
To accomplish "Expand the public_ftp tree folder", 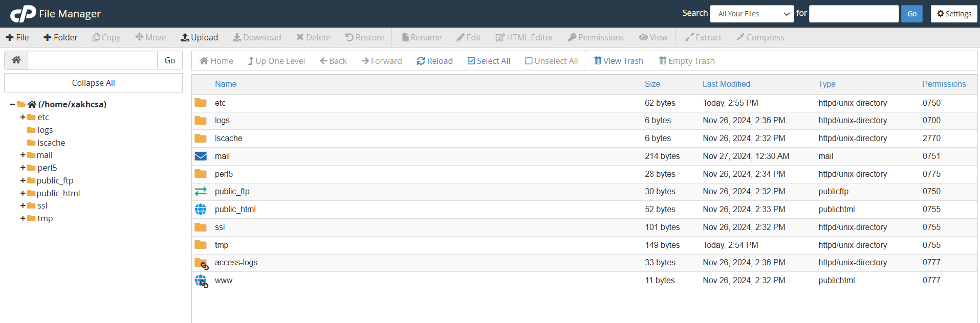I will click(23, 180).
